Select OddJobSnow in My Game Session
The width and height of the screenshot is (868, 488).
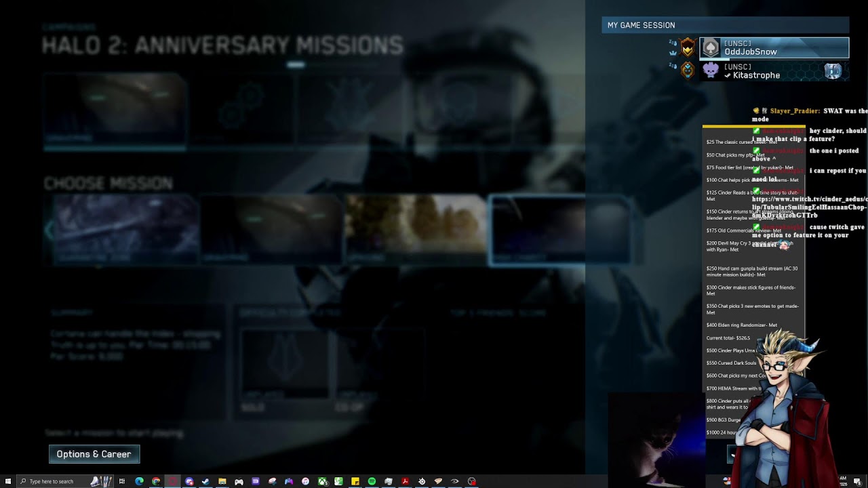click(774, 48)
